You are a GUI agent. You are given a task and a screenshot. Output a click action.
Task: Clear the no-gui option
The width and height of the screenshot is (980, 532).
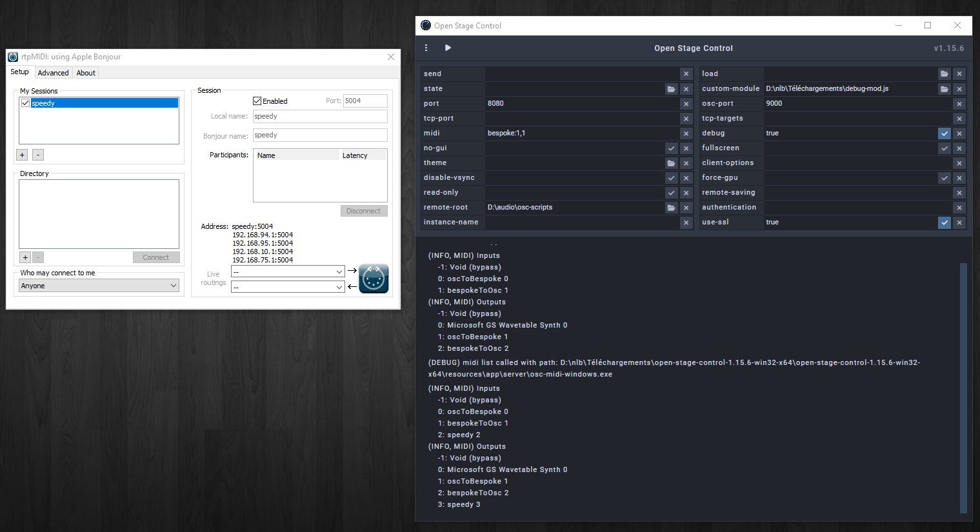[x=686, y=148]
